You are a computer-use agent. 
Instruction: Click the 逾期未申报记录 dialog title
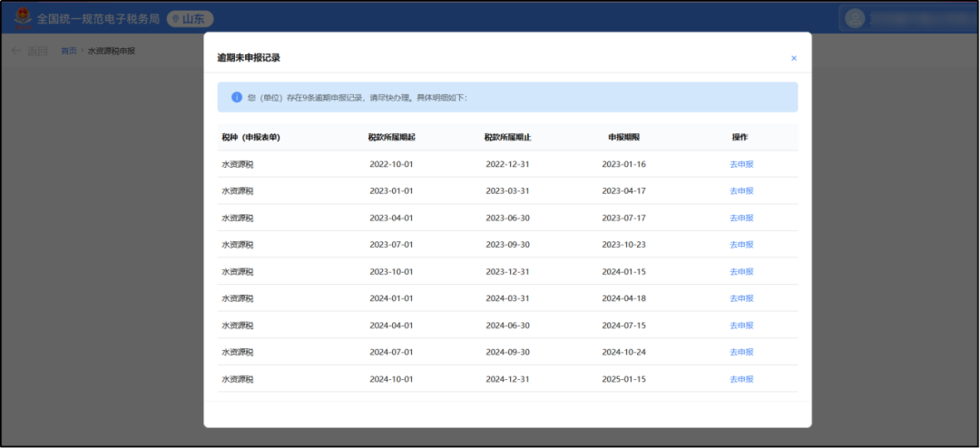(x=248, y=58)
